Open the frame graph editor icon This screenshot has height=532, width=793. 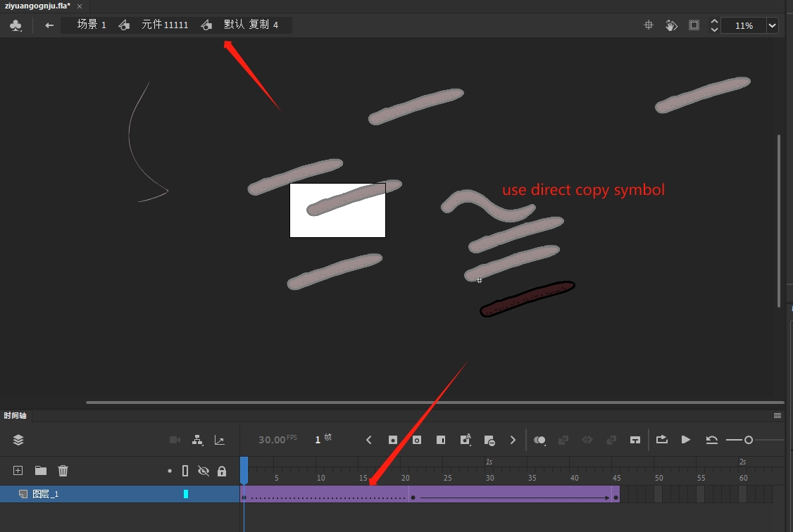[219, 440]
